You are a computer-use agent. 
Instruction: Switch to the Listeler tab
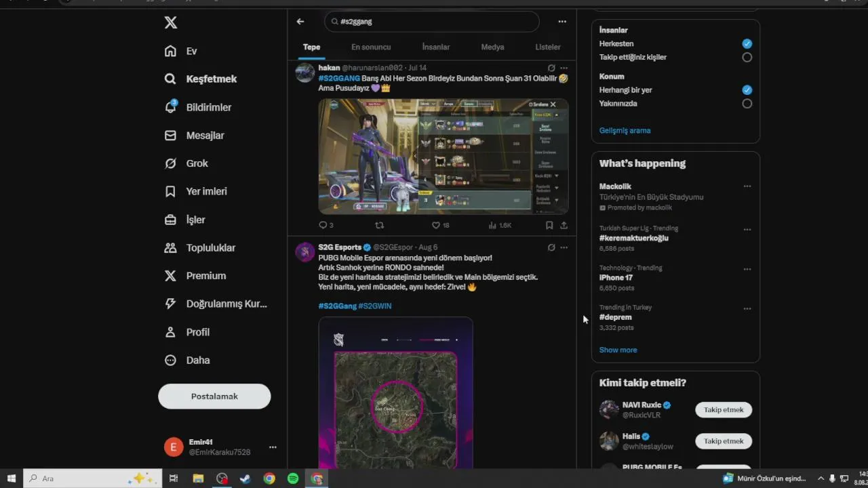(x=548, y=47)
